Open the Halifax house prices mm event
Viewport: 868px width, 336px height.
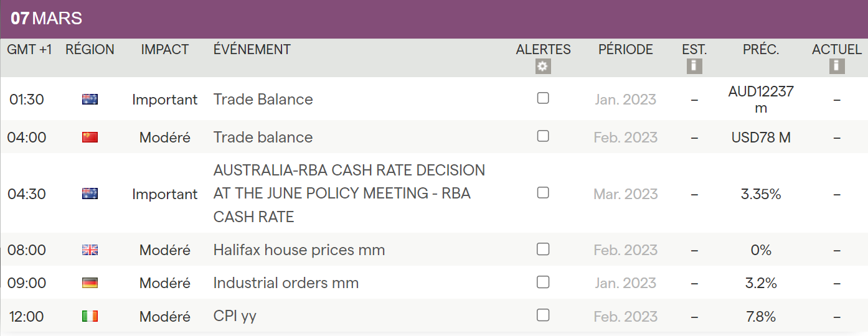point(299,250)
